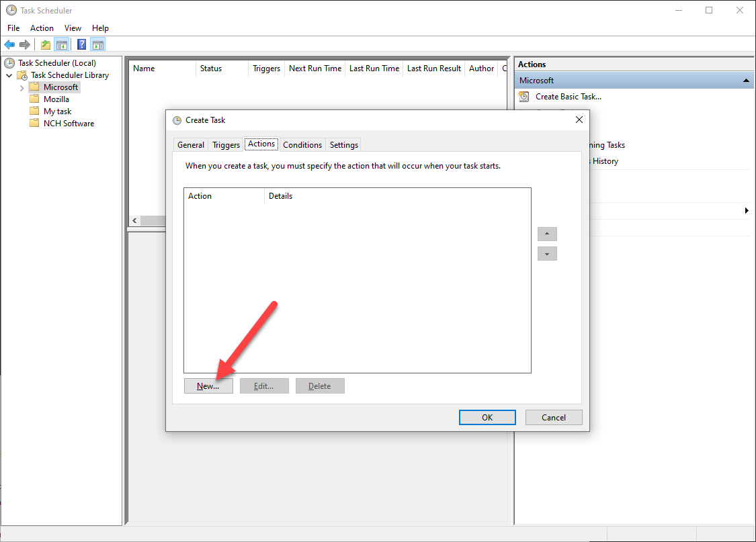Click the Back arrow toolbar icon
Viewport: 756px width, 542px height.
pyautogui.click(x=9, y=45)
